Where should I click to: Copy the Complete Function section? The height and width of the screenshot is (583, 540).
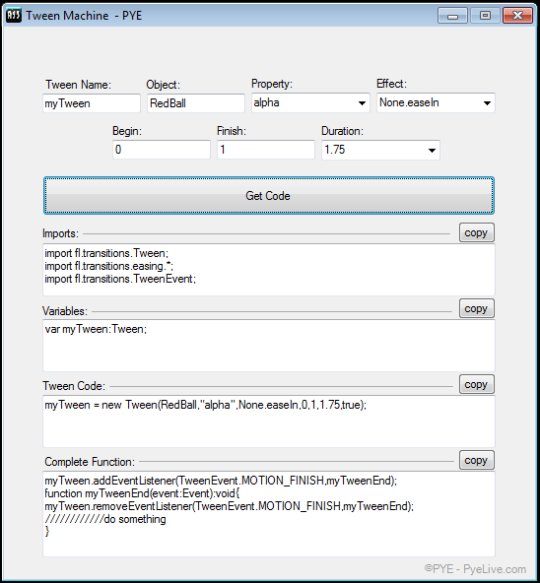[x=476, y=460]
